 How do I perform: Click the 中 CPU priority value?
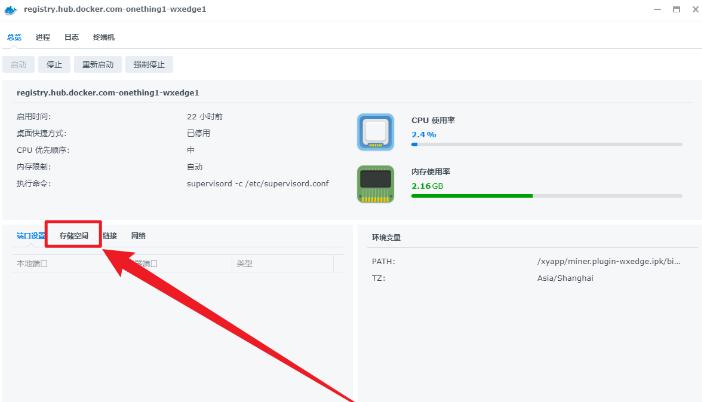(x=191, y=150)
